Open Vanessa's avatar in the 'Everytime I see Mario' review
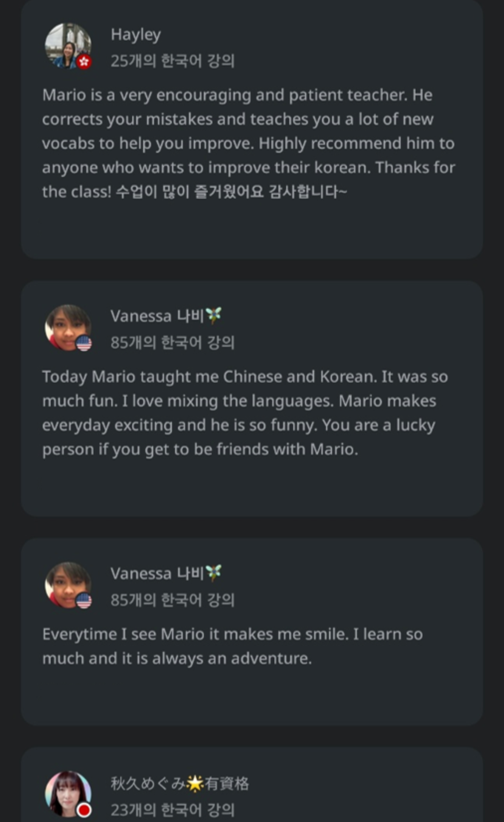The image size is (504, 822). click(x=67, y=584)
